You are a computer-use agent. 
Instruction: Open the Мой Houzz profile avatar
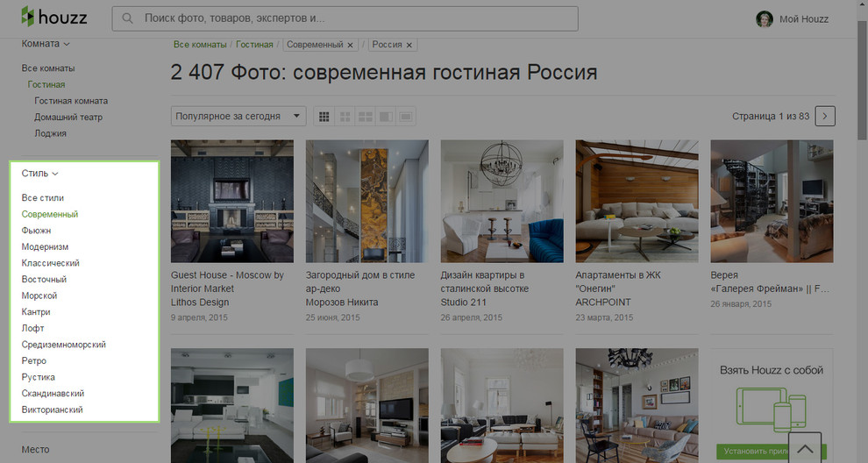(x=764, y=18)
